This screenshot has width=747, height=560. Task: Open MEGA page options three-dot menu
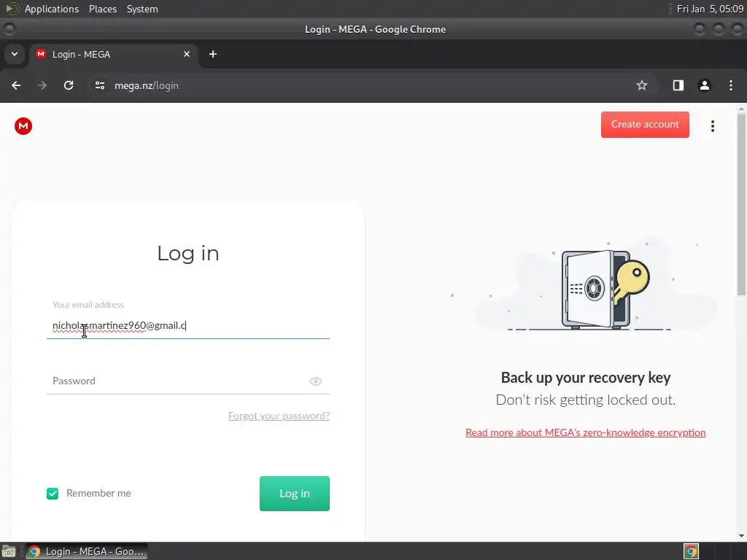[712, 126]
